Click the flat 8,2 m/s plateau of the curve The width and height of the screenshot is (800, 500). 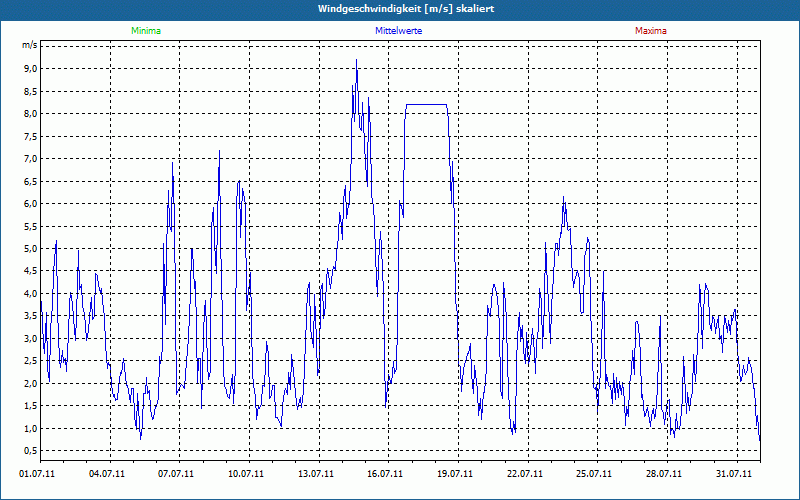(x=426, y=105)
